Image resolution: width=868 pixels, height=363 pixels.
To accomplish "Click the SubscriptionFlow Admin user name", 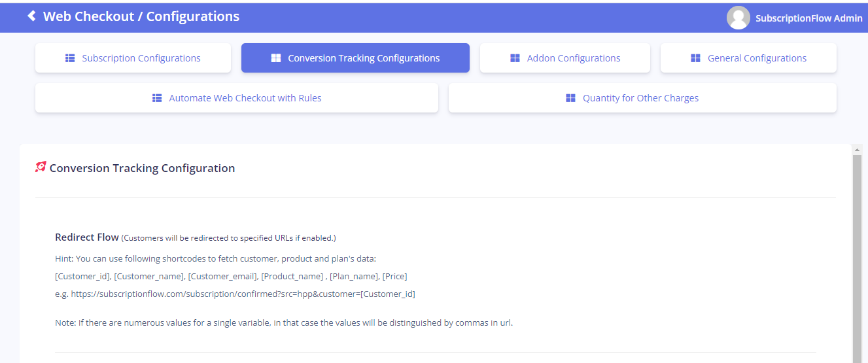I will [809, 18].
